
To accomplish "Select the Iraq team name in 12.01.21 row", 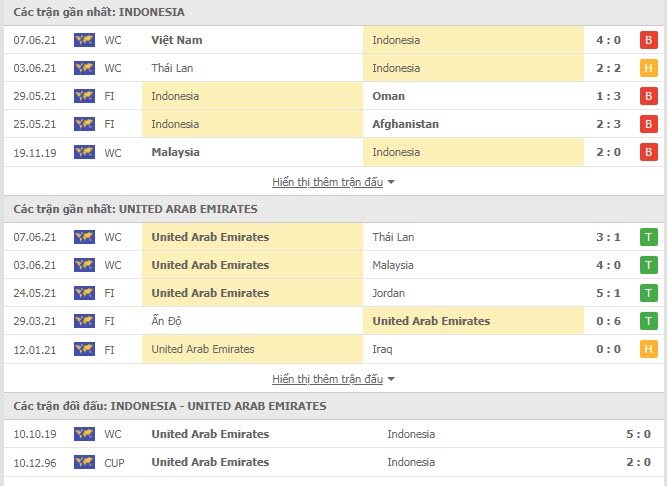I will click(x=382, y=350).
